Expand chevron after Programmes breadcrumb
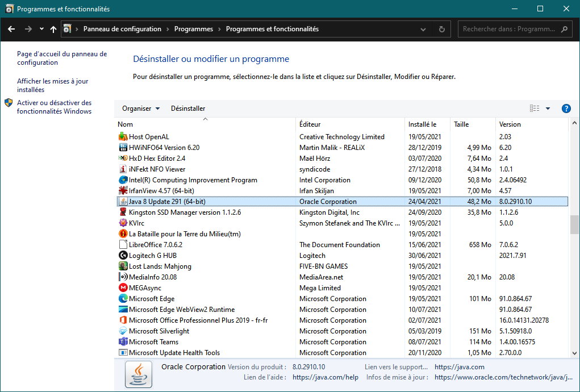The image size is (580, 392). click(219, 29)
